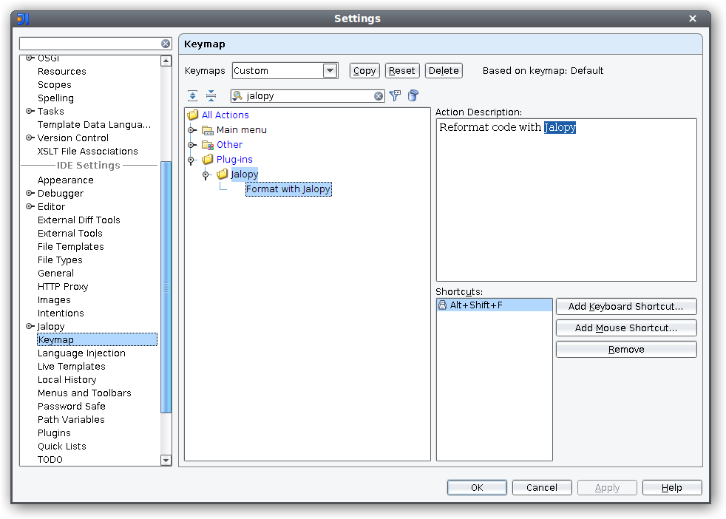This screenshot has height=519, width=726.
Task: Select Keymap in settings list
Action: [x=97, y=340]
